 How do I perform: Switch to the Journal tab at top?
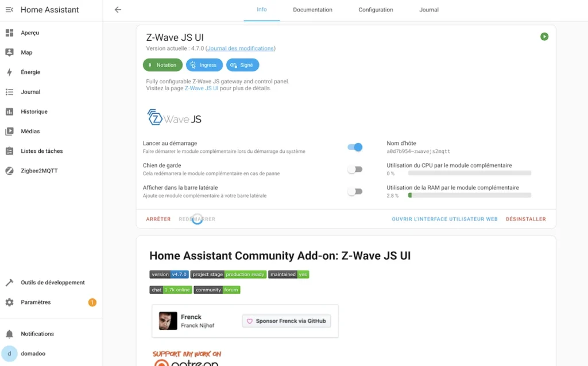[x=428, y=10]
